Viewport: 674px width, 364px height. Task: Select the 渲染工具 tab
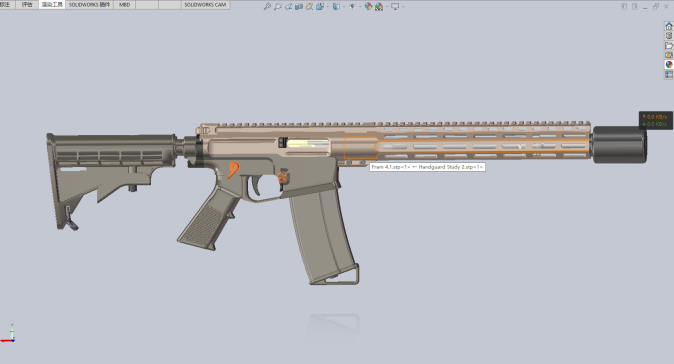tap(52, 5)
